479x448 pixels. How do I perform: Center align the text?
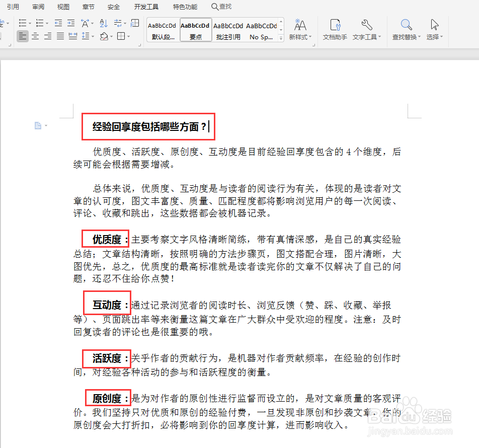tap(35, 36)
